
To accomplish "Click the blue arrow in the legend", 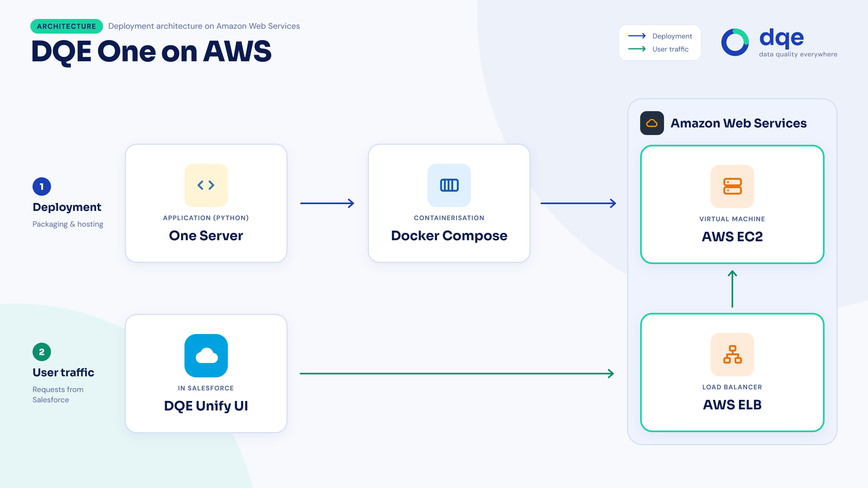I will click(637, 36).
